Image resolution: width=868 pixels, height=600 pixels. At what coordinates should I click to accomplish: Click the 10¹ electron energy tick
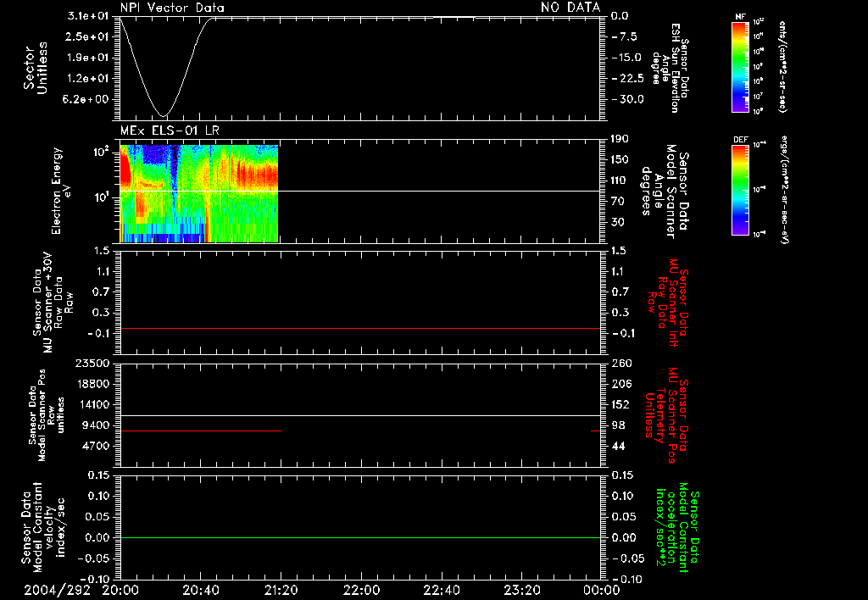pos(103,197)
